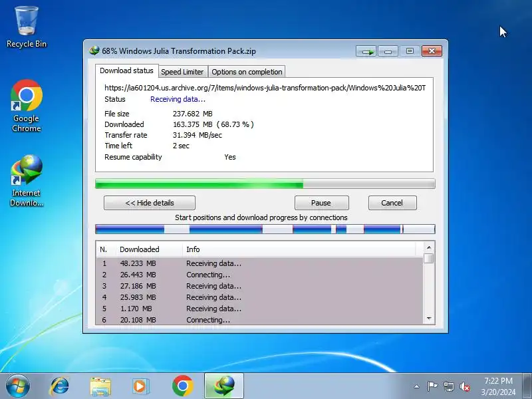Activate the IDM taskbar button

224,386
